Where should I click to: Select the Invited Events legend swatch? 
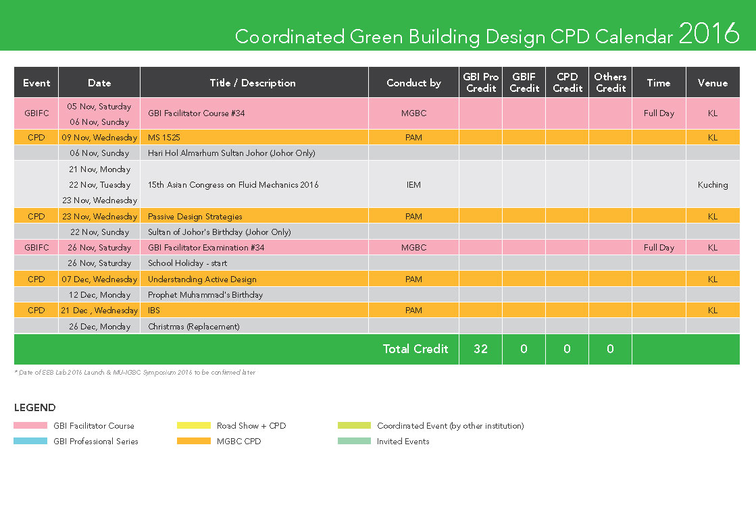point(354,442)
